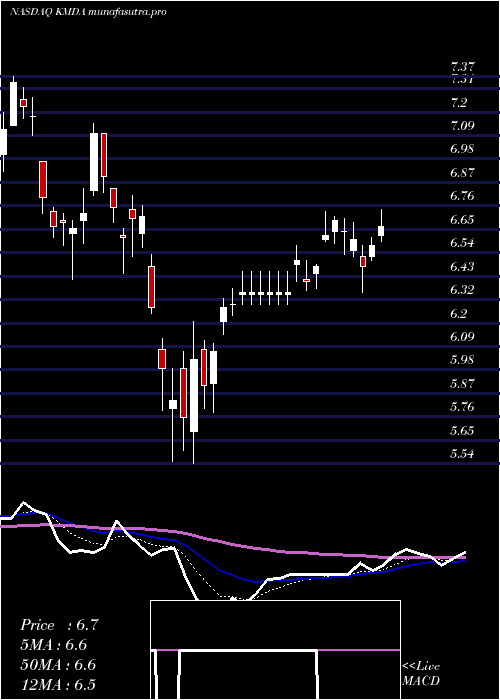Screen dimensions: 500x700
Task: Click the last white candlestick on the right
Action: (x=381, y=231)
